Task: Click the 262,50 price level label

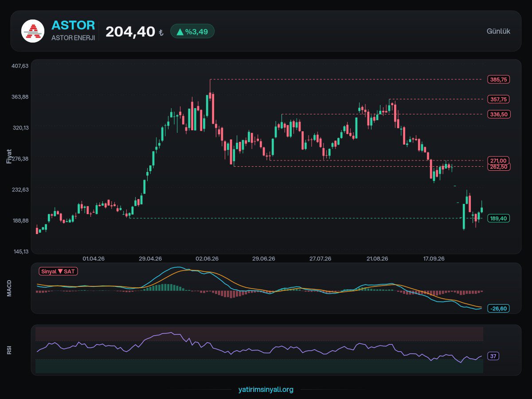Action: pos(499,167)
